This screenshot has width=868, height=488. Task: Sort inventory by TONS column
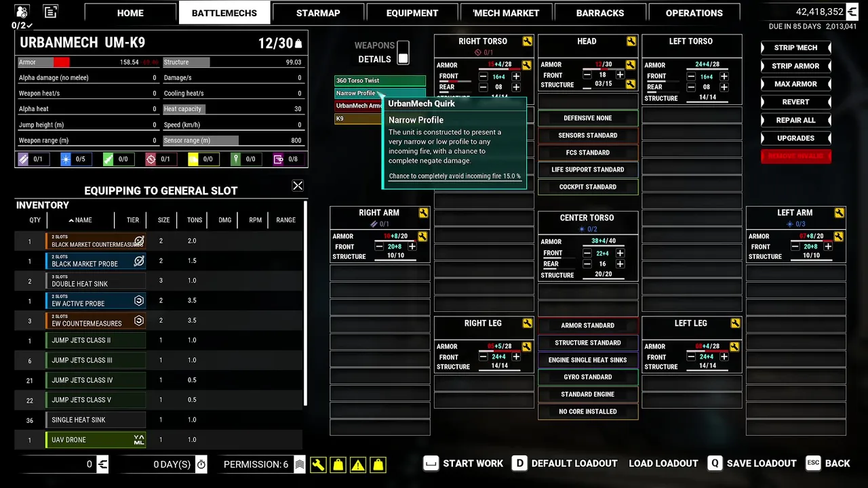(x=195, y=220)
